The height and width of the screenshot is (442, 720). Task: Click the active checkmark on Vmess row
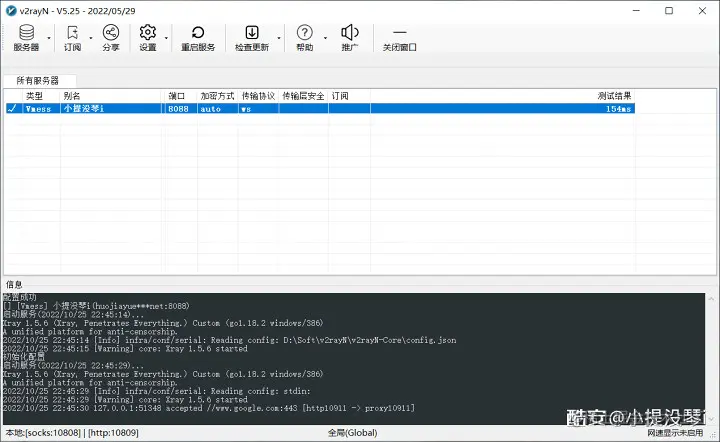pyautogui.click(x=13, y=108)
